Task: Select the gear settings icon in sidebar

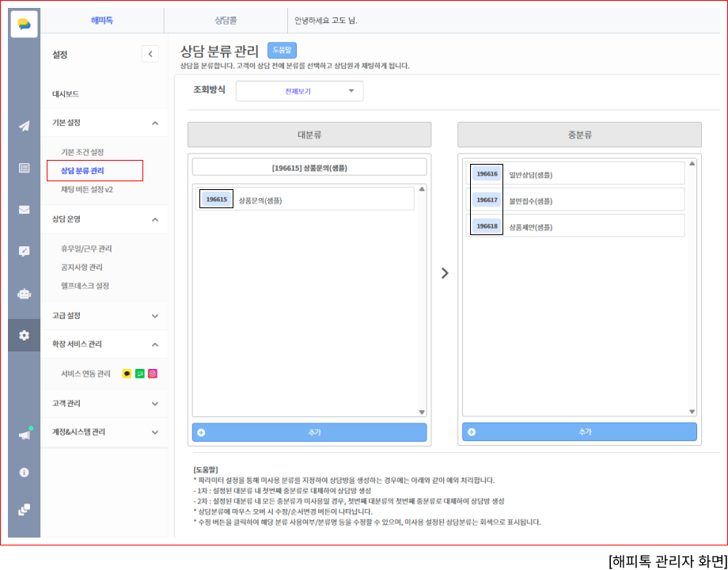Action: coord(25,335)
